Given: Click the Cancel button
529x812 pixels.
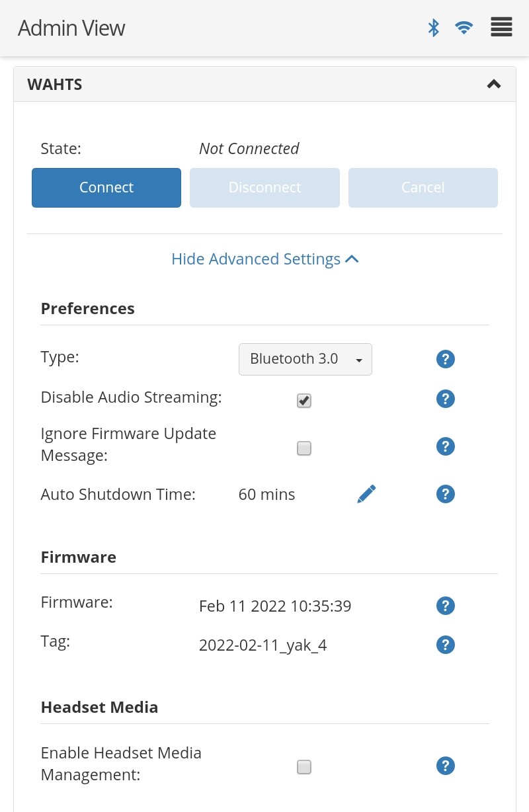Looking at the screenshot, I should (x=423, y=188).
